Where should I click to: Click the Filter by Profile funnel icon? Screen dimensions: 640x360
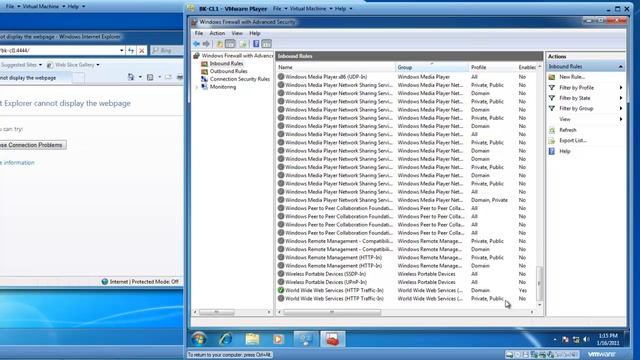tap(552, 87)
